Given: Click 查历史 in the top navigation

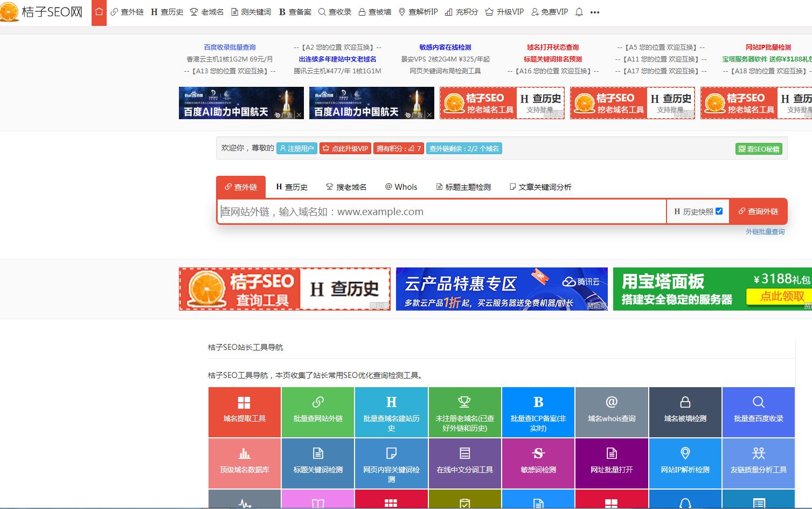Looking at the screenshot, I should pos(167,12).
